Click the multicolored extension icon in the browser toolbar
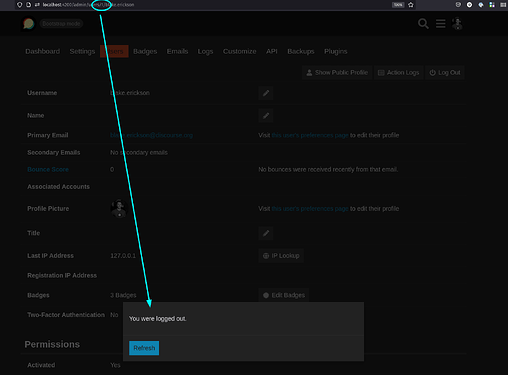 coord(492,5)
